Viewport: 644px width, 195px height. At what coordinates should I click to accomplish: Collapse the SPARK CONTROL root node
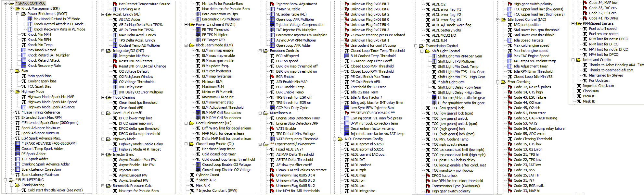6,3
